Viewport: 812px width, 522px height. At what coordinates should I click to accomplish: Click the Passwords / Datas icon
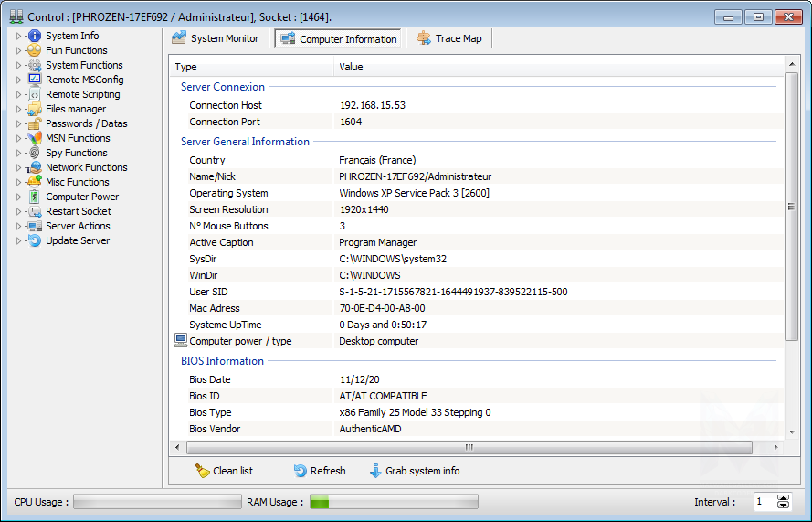click(x=35, y=123)
